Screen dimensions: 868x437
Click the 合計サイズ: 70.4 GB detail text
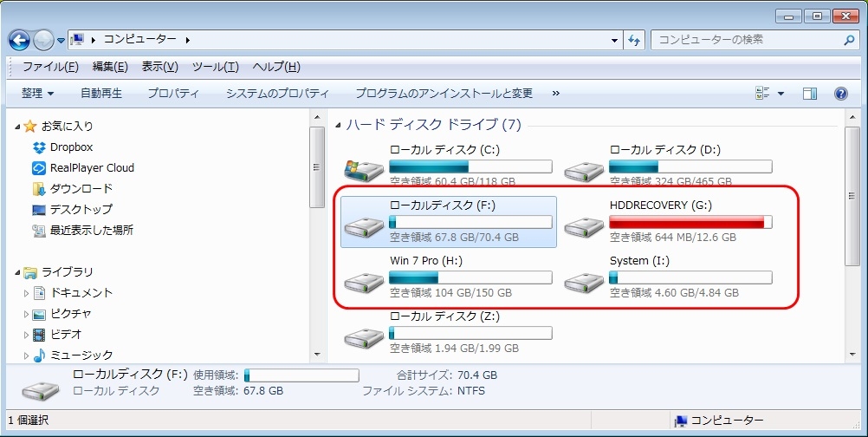point(447,375)
